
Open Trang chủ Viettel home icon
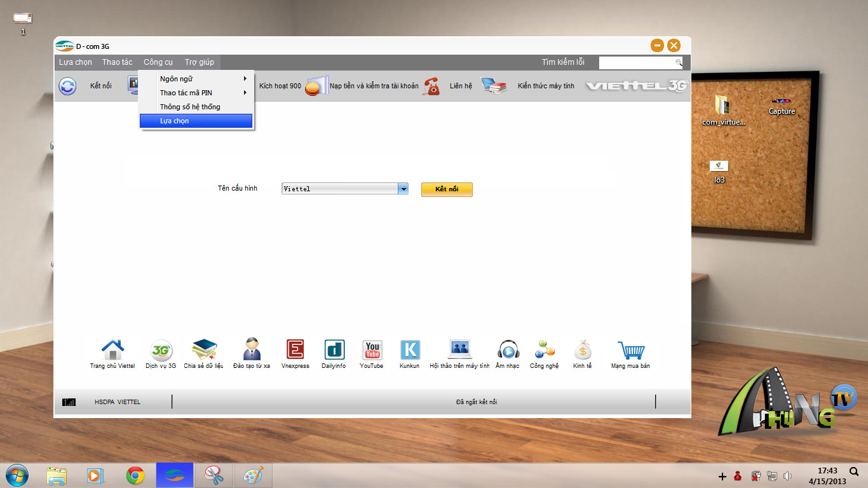pos(112,349)
